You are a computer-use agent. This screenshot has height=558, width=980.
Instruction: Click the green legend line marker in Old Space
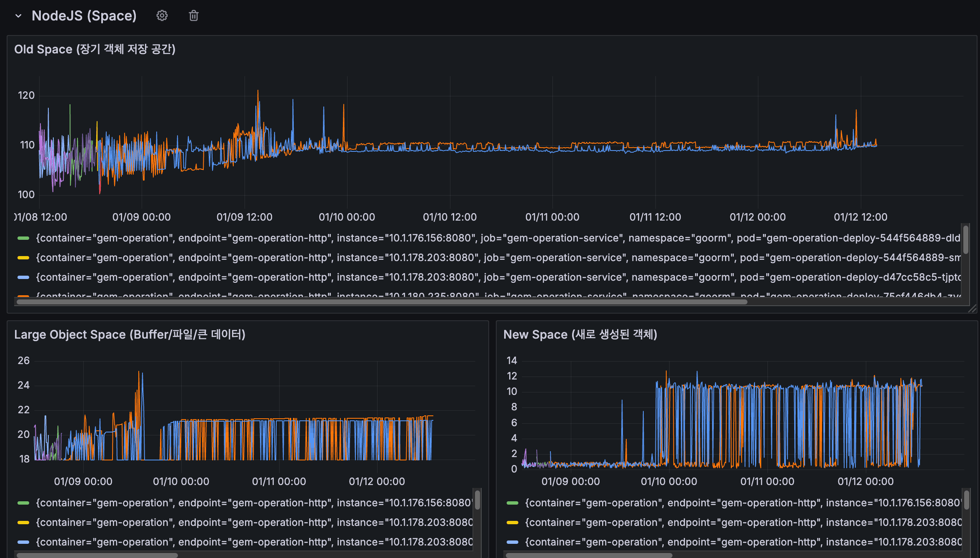(23, 238)
